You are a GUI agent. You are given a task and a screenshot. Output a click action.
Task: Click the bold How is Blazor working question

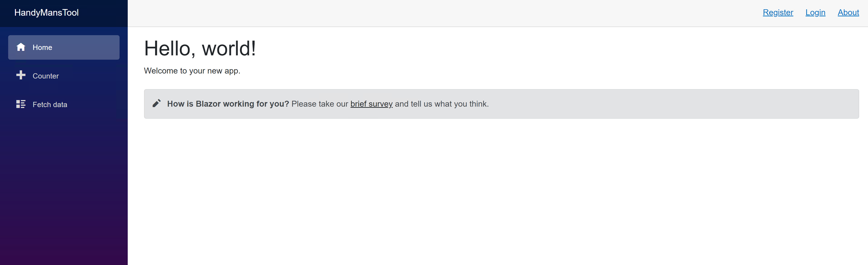click(228, 104)
